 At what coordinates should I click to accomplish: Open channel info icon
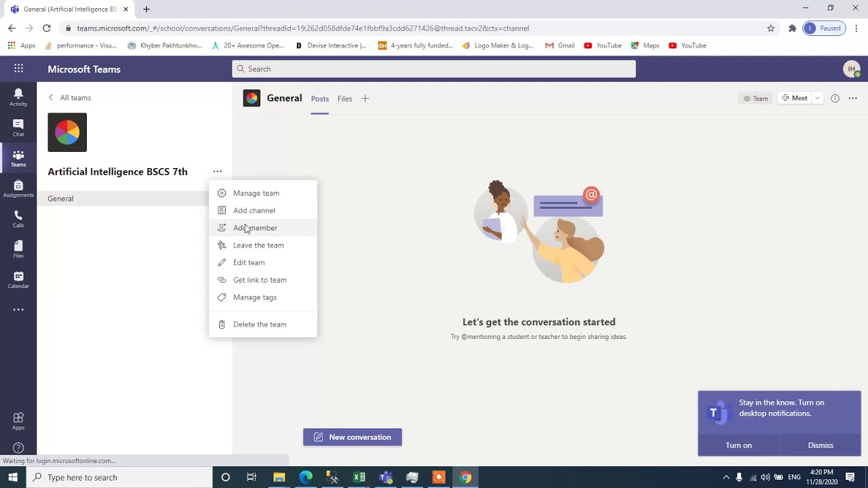835,98
